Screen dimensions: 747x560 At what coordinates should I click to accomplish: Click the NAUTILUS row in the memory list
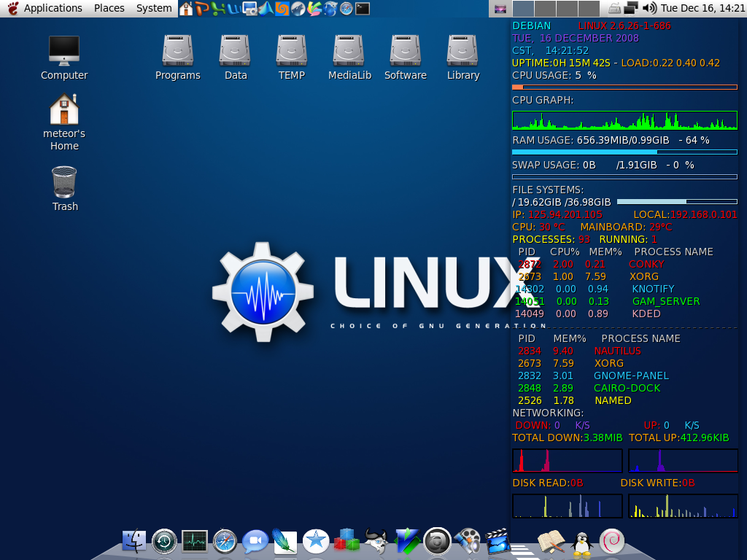[579, 351]
